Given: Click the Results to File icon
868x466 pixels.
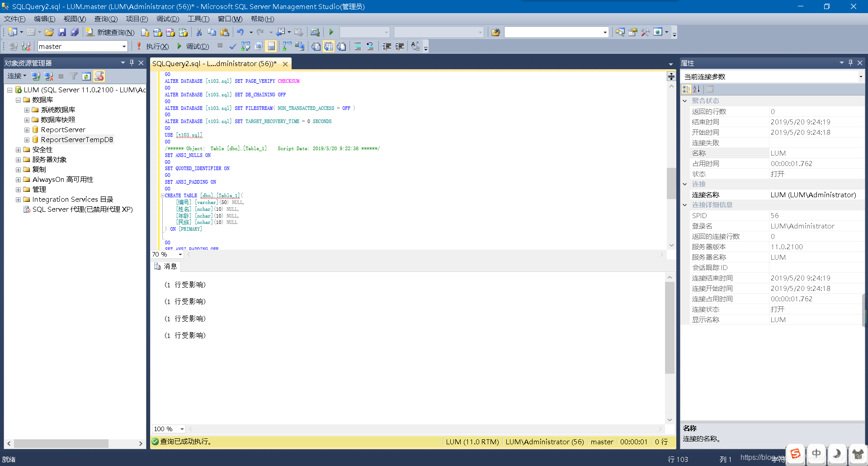Looking at the screenshot, I should coord(341,46).
